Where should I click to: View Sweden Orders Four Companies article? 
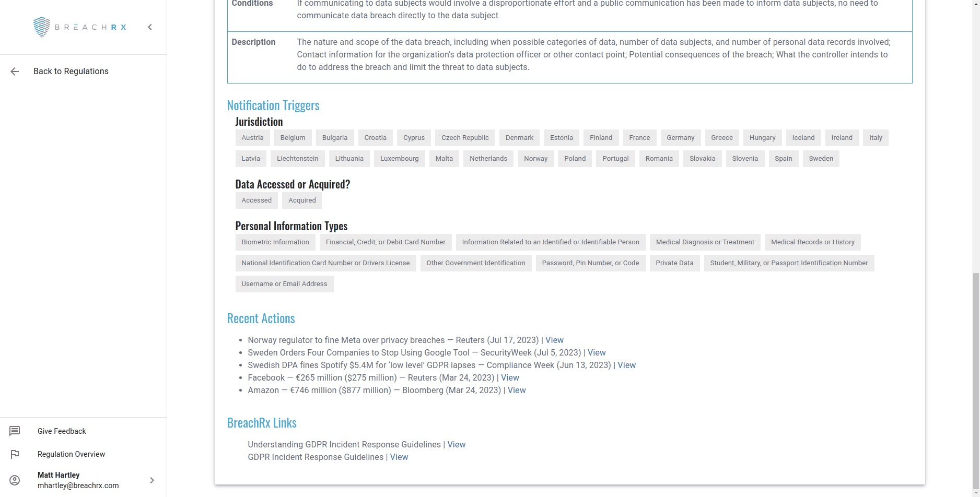597,353
